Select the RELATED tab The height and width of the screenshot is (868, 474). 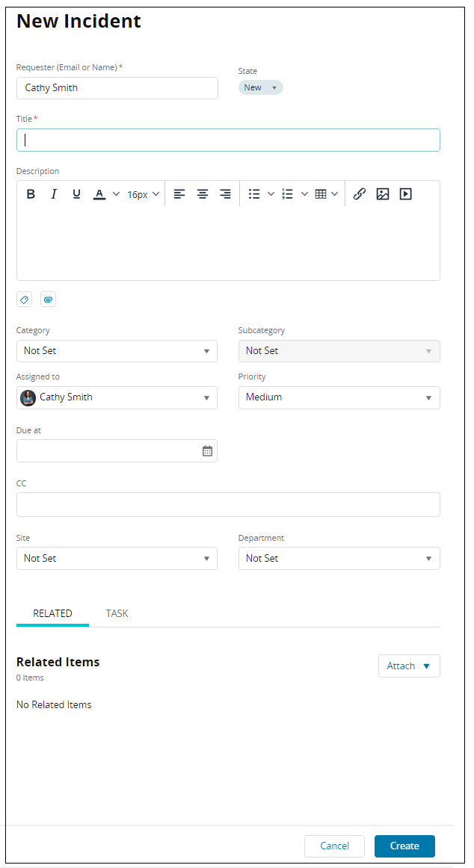pos(52,613)
